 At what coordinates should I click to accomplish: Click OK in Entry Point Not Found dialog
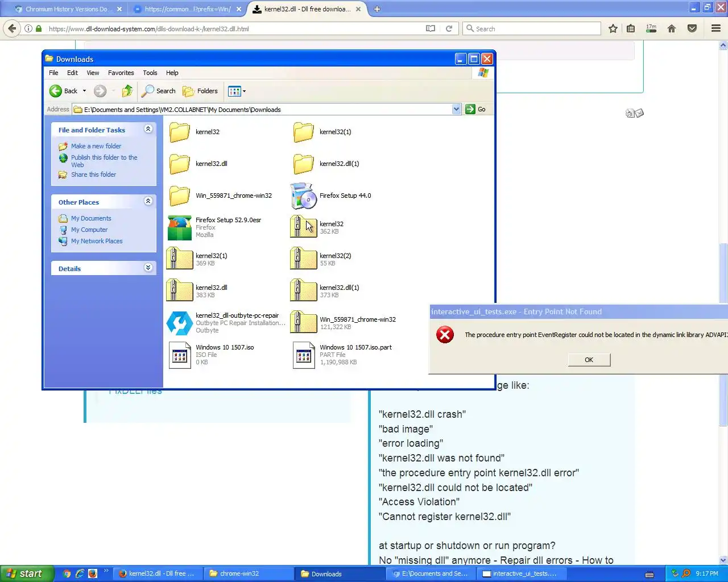589,360
